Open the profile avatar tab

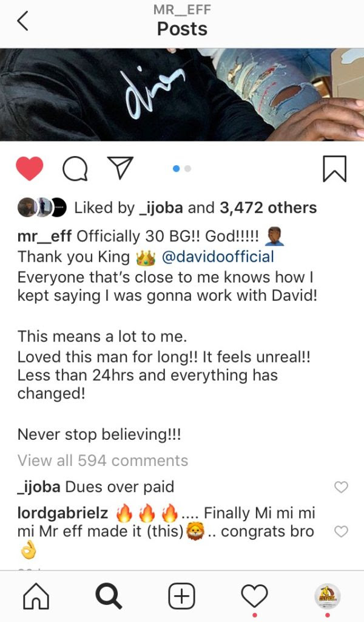coord(327,596)
